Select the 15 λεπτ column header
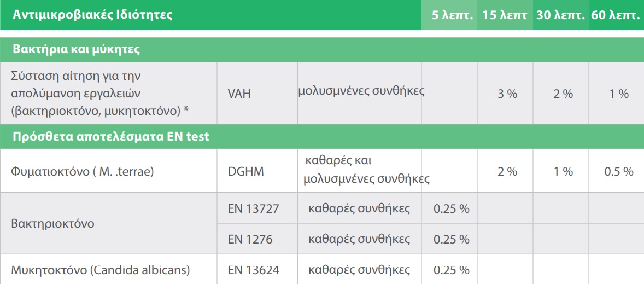Viewport: 644px width, 284px height. (505, 16)
